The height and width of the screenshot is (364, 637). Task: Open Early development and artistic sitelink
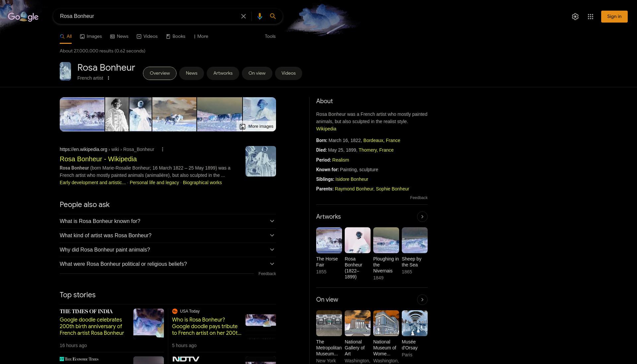click(x=93, y=182)
